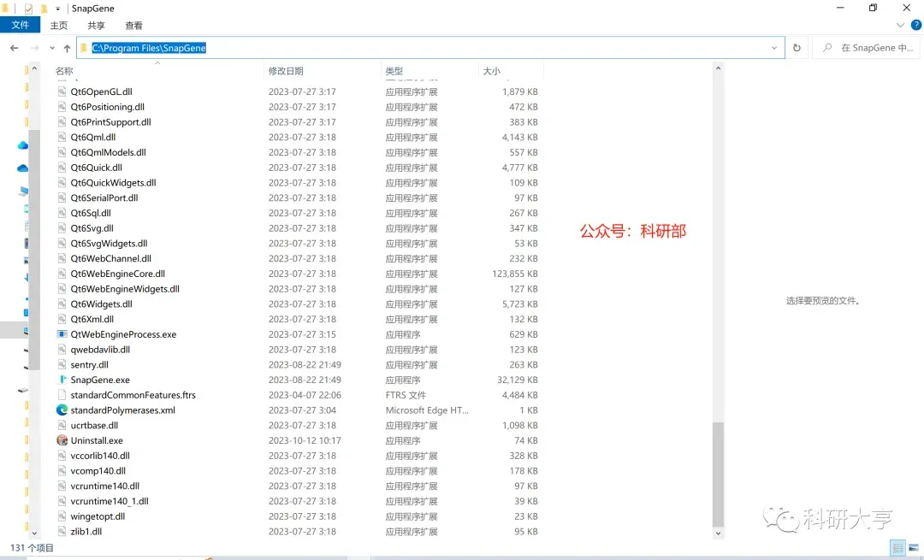Click the 2023-10-12 10:17 date entry
The width and height of the screenshot is (924, 560).
(305, 440)
